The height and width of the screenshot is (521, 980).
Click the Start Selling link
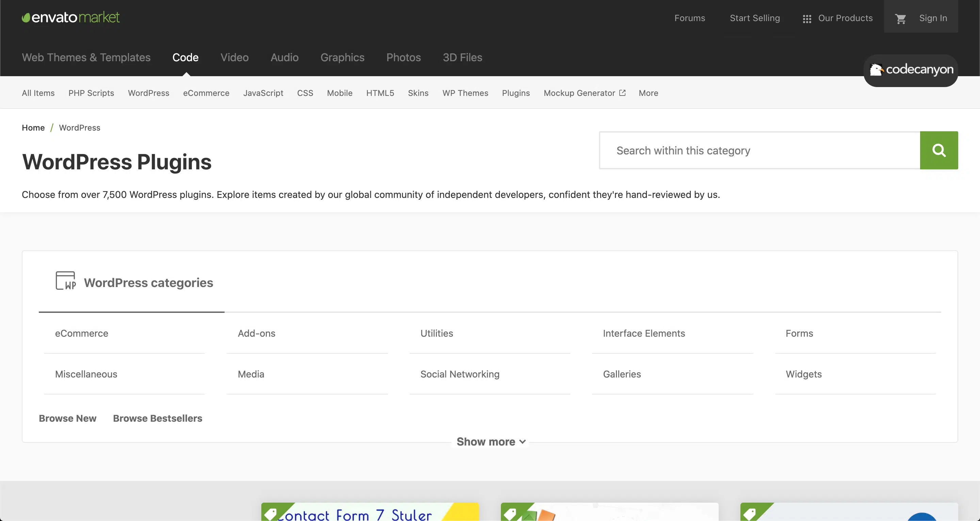pos(754,18)
